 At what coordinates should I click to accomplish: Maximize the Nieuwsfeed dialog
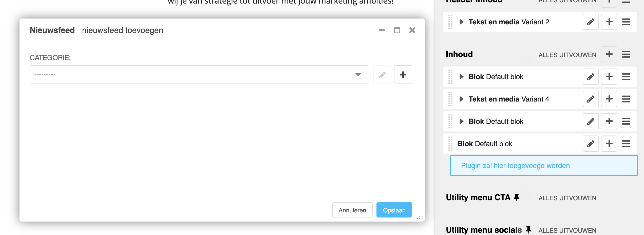tap(397, 30)
